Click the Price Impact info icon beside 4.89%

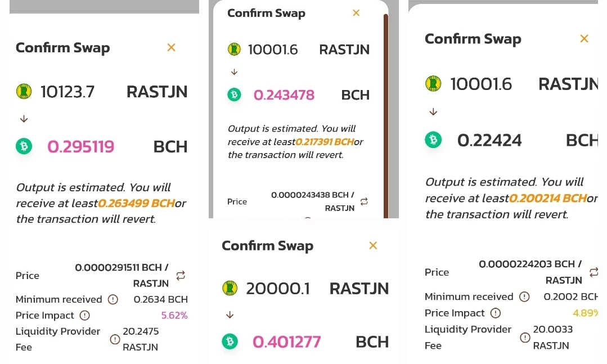coord(496,313)
